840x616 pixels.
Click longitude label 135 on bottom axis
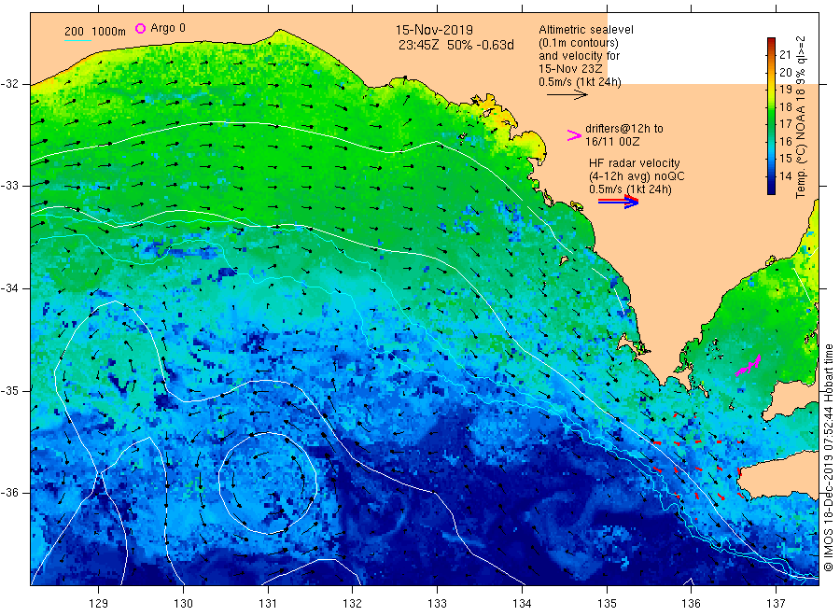point(607,604)
